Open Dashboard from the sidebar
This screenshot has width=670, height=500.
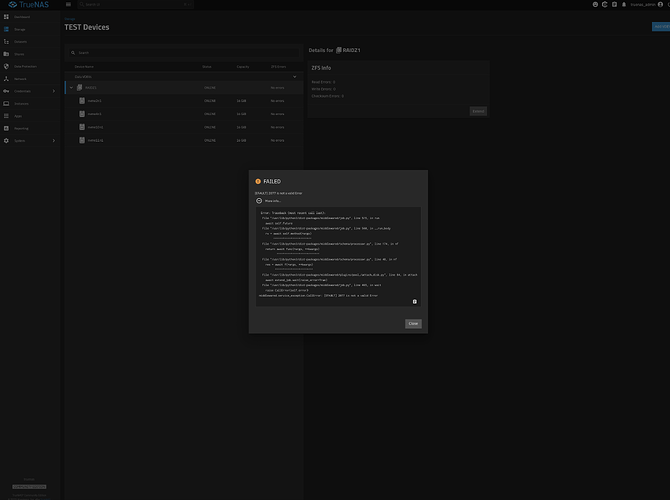30,17
